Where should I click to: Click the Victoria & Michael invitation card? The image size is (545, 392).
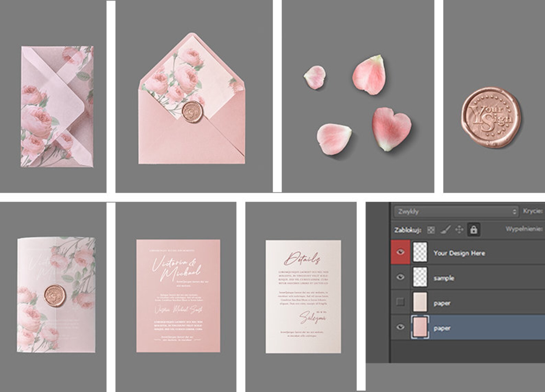[178, 296]
